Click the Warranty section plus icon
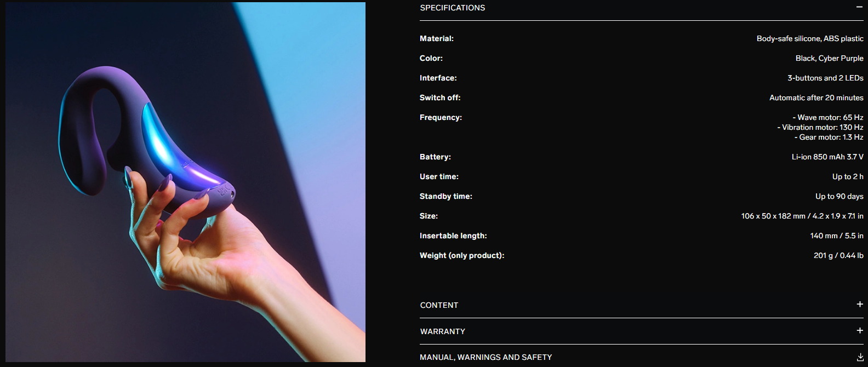 [x=860, y=330]
